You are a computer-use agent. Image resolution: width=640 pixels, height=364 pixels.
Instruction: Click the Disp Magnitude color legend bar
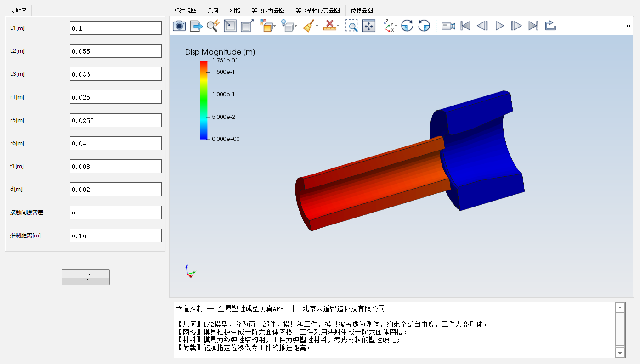(x=204, y=100)
